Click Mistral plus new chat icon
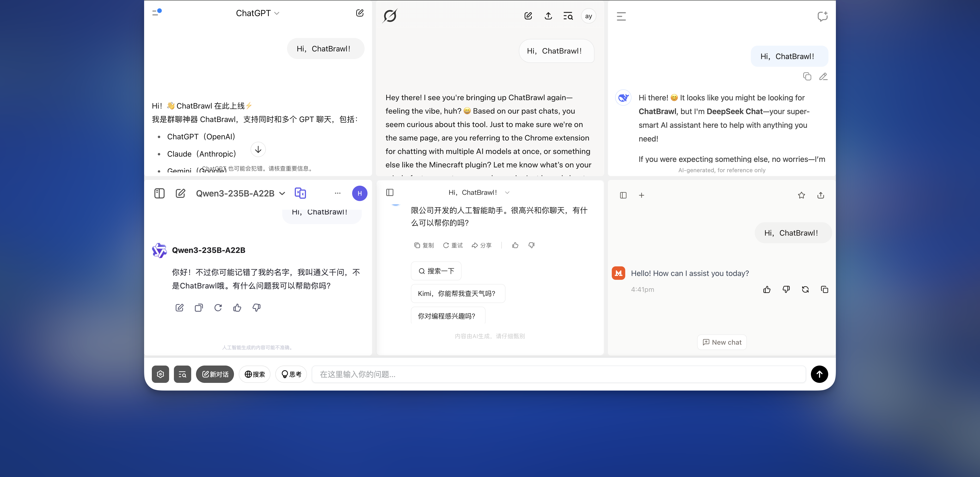980x477 pixels. [641, 195]
